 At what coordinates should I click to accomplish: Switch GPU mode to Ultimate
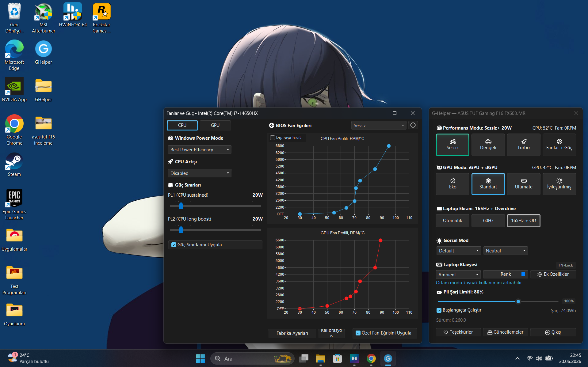524,184
